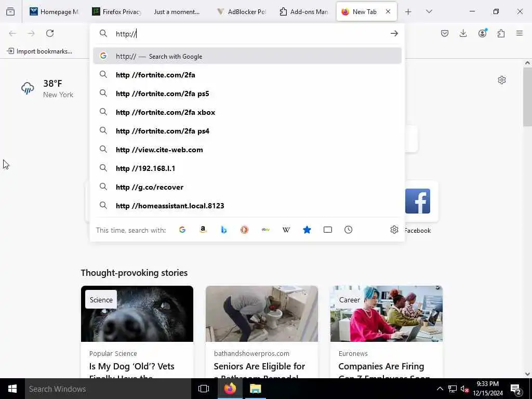Choose suggestion http //fortnite.com/2fa ps5
The height and width of the screenshot is (399, 532).
point(247,94)
